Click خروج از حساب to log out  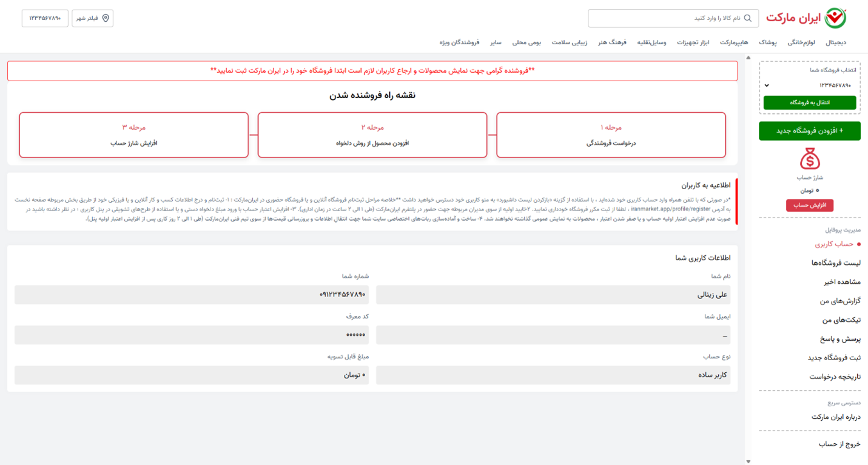[x=839, y=444]
